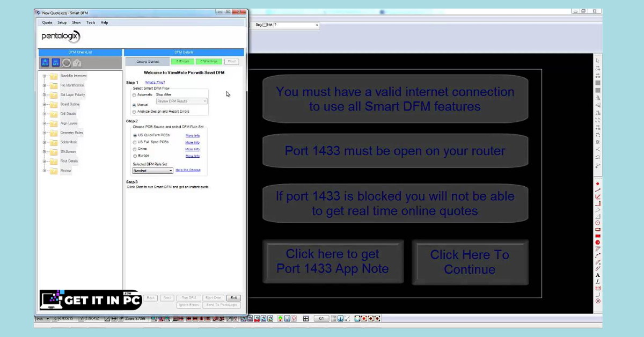This screenshot has height=337, width=644.
Task: Open the Quote menu
Action: [47, 23]
